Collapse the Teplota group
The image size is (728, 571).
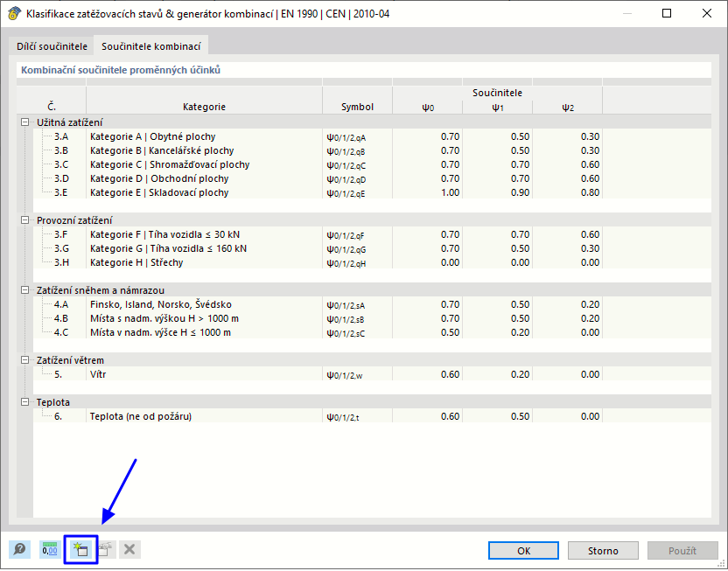coord(25,402)
